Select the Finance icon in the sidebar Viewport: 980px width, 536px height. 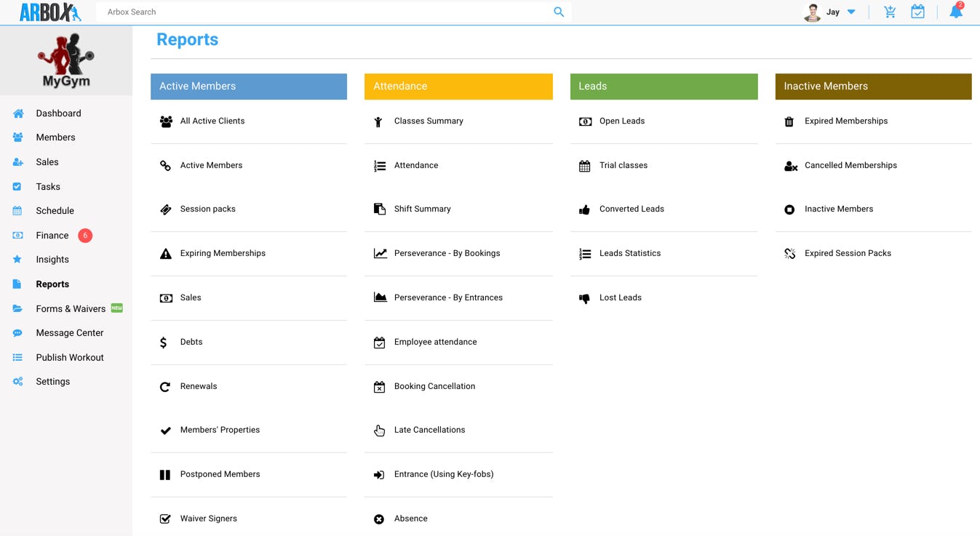[17, 235]
